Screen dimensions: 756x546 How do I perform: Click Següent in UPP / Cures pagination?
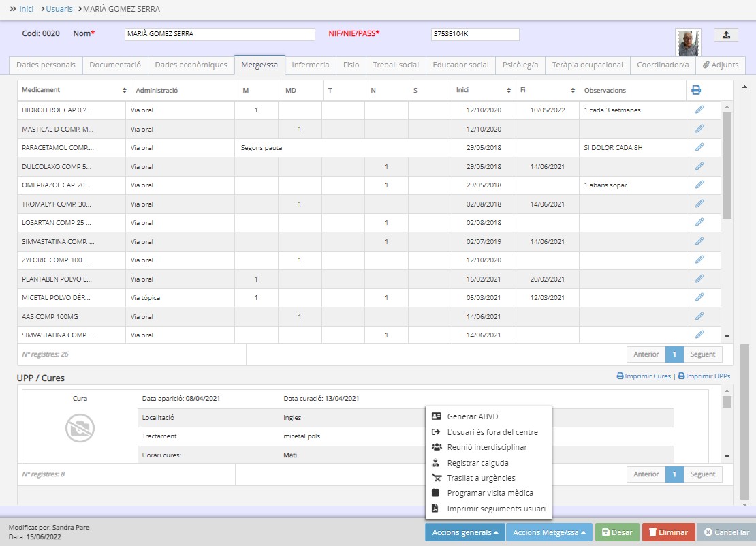point(702,474)
